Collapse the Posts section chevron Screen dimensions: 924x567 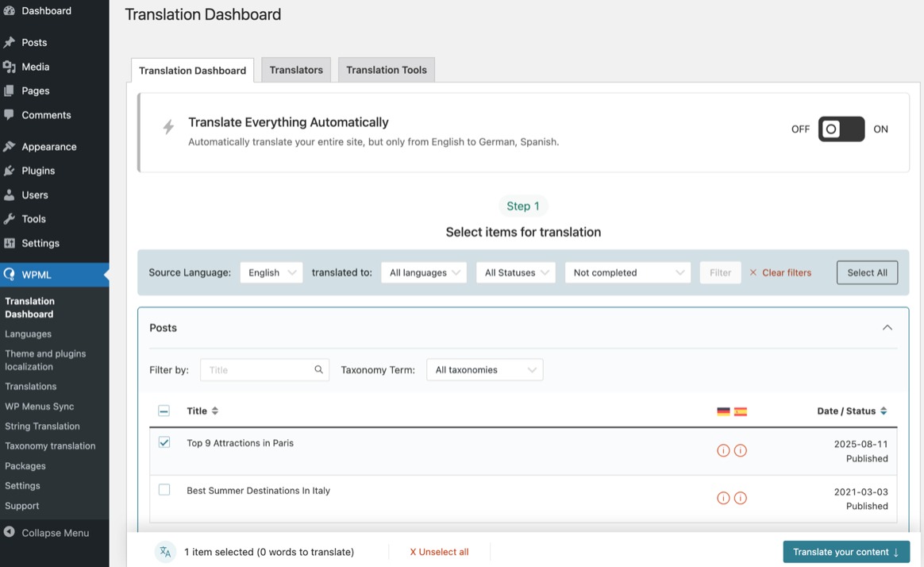pyautogui.click(x=887, y=328)
